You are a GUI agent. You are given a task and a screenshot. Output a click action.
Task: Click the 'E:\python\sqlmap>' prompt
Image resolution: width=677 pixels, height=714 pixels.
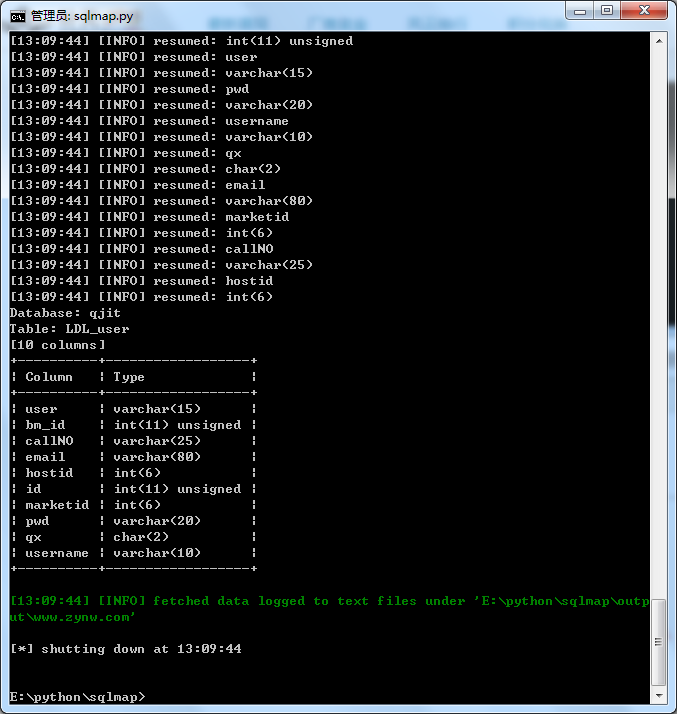click(77, 697)
